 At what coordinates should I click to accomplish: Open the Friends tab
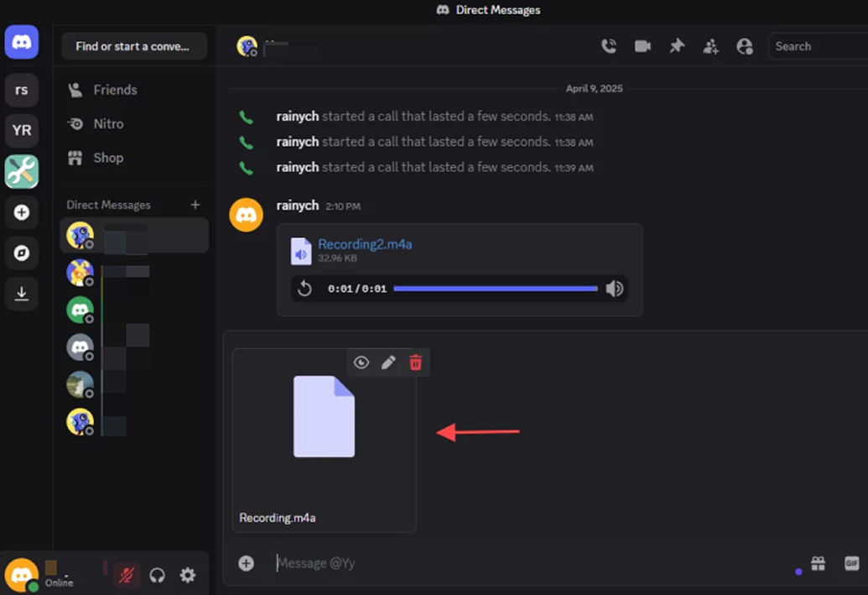pos(134,90)
